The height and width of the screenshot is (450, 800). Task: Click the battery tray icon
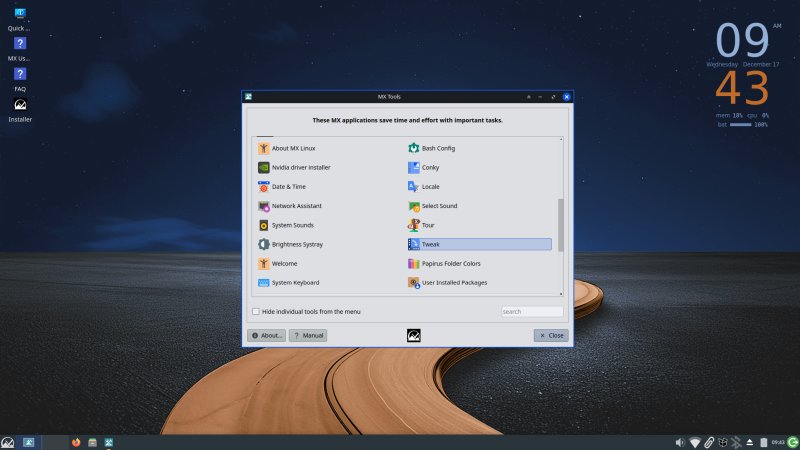763,442
